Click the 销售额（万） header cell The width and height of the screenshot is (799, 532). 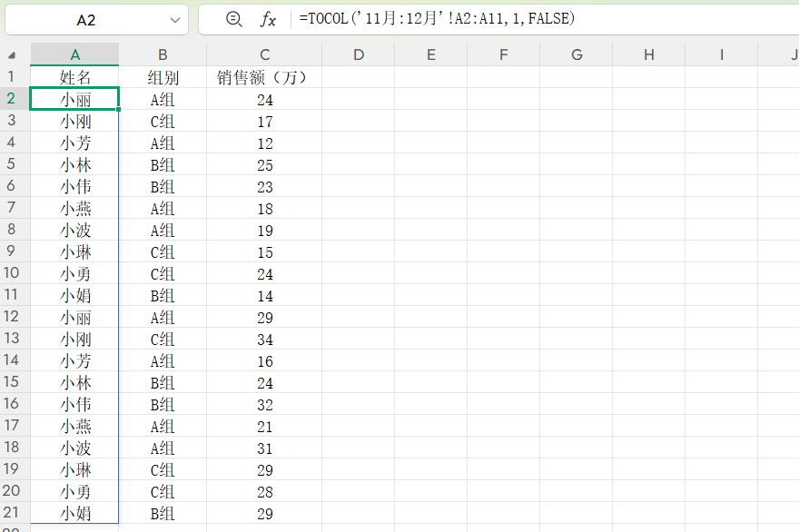pyautogui.click(x=264, y=77)
